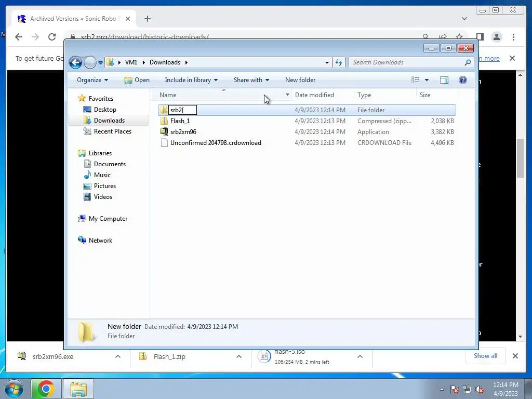Click the search magnifier in Explorer

(468, 62)
